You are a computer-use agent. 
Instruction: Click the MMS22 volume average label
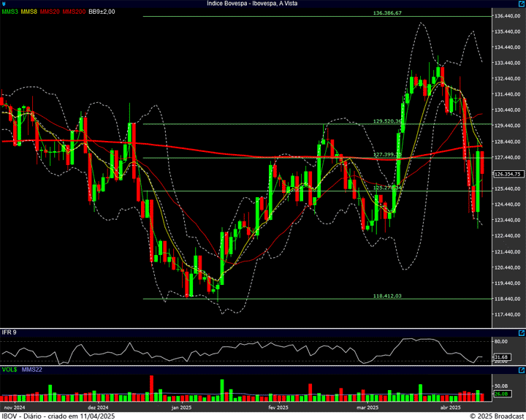pyautogui.click(x=31, y=370)
